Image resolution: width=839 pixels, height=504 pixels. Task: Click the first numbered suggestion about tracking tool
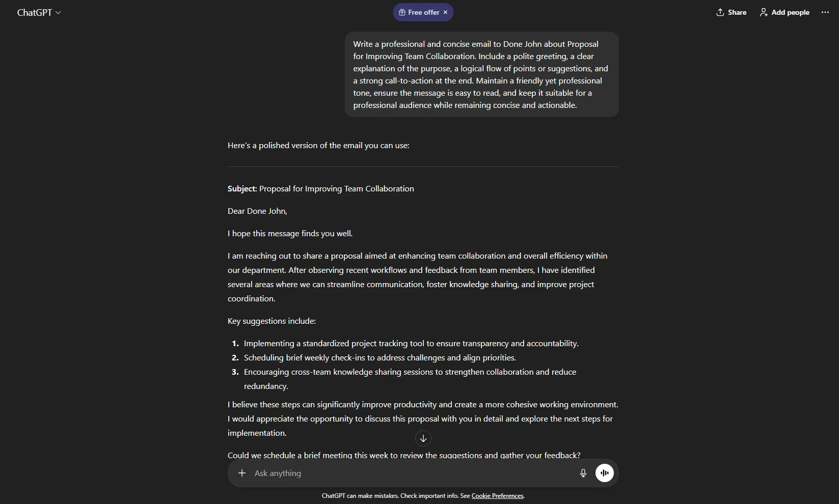pyautogui.click(x=411, y=344)
